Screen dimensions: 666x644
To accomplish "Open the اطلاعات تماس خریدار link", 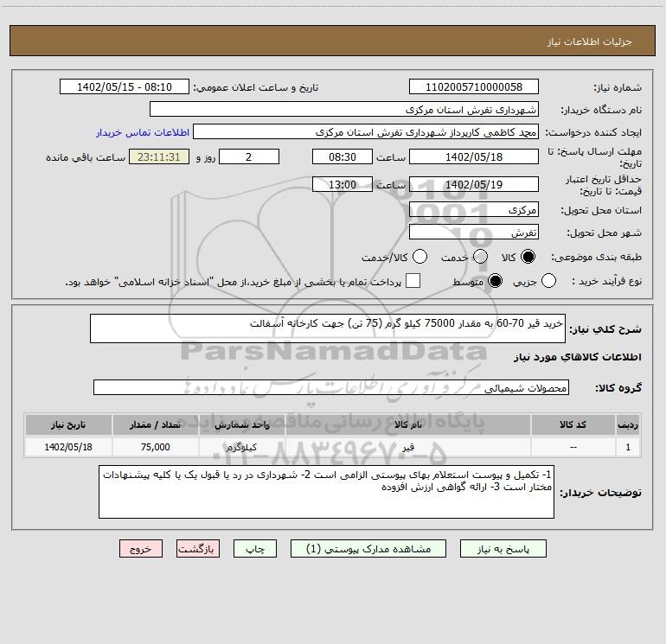I will point(143,132).
